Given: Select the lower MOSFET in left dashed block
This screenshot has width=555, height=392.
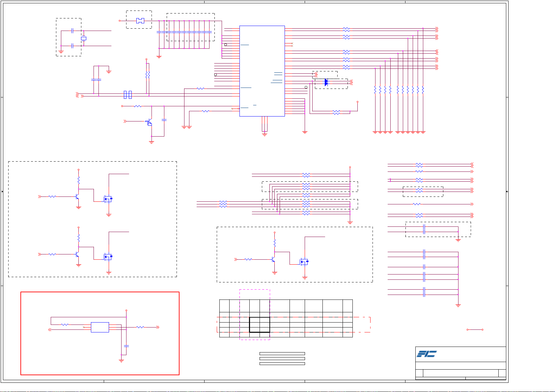Looking at the screenshot, I should coord(108,256).
